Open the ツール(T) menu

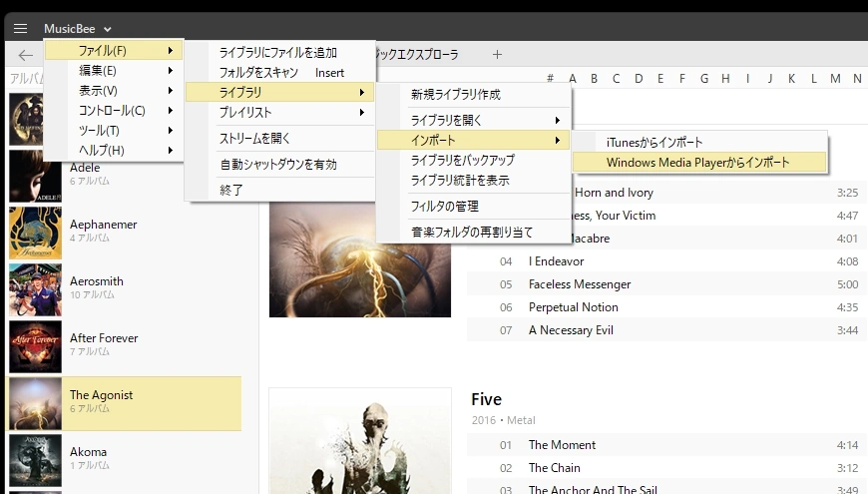click(99, 130)
